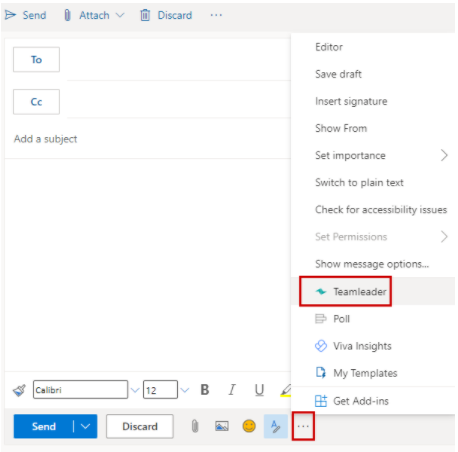Viewport: 458px width, 452px height.
Task: Toggle formatting options pen icon
Action: click(276, 426)
